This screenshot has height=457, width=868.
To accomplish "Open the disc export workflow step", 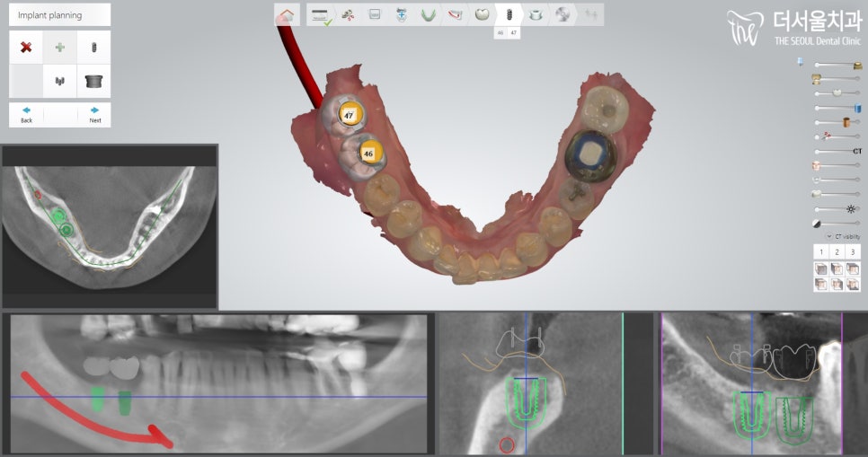I will 562,14.
